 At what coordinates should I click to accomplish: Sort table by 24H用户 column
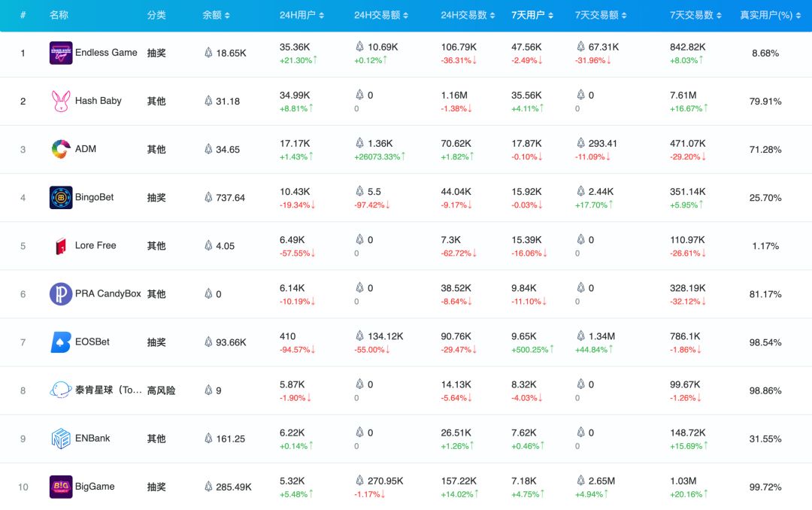[302, 15]
